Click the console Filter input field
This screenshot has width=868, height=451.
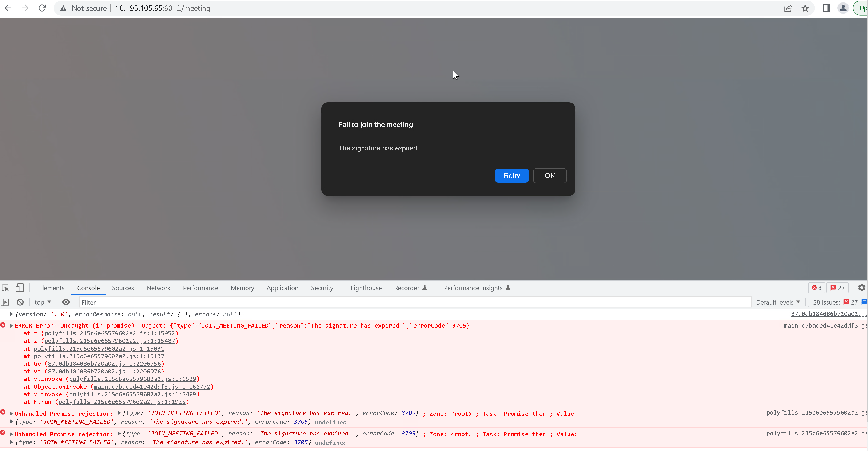414,302
